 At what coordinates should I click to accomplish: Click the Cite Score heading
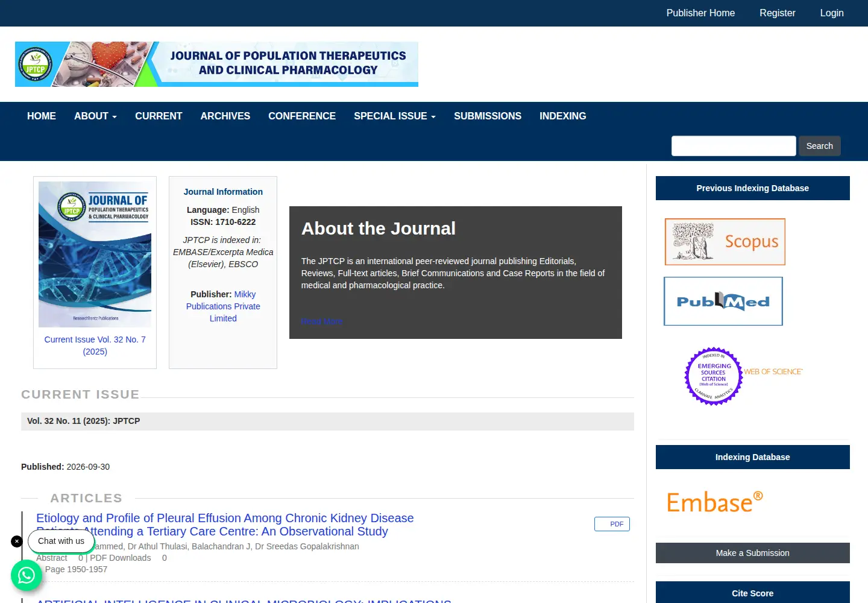coord(753,593)
